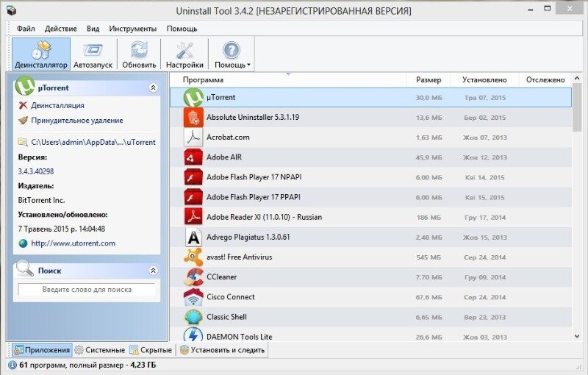Click the µTorrent logo in details panel
This screenshot has width=588, height=375.
[25, 86]
